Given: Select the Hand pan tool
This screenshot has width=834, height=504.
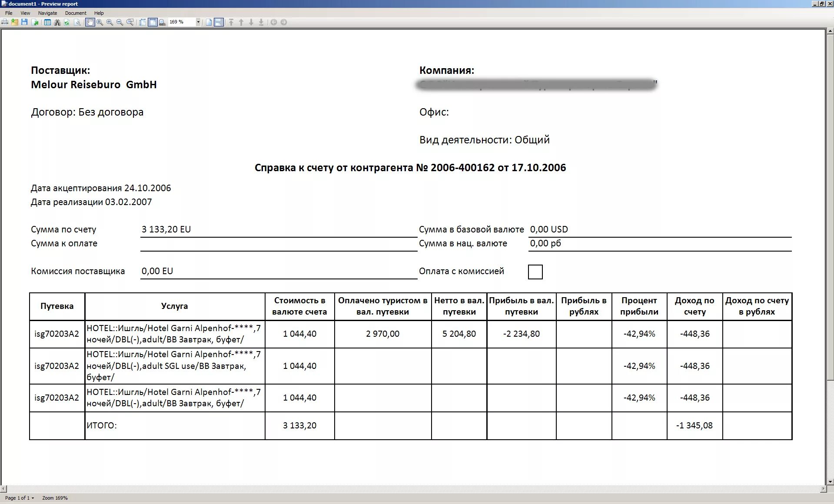Looking at the screenshot, I should 90,22.
